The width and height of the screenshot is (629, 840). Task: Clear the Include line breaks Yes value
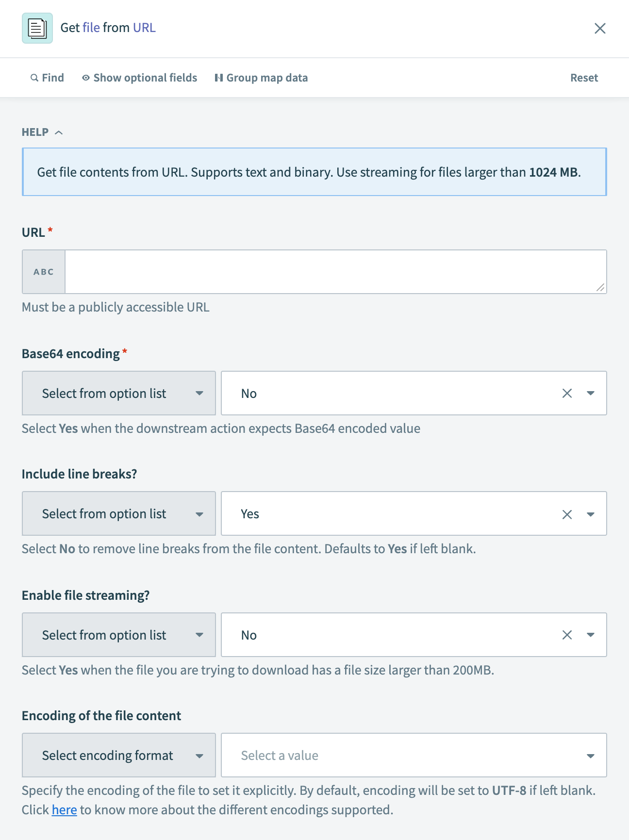(567, 513)
